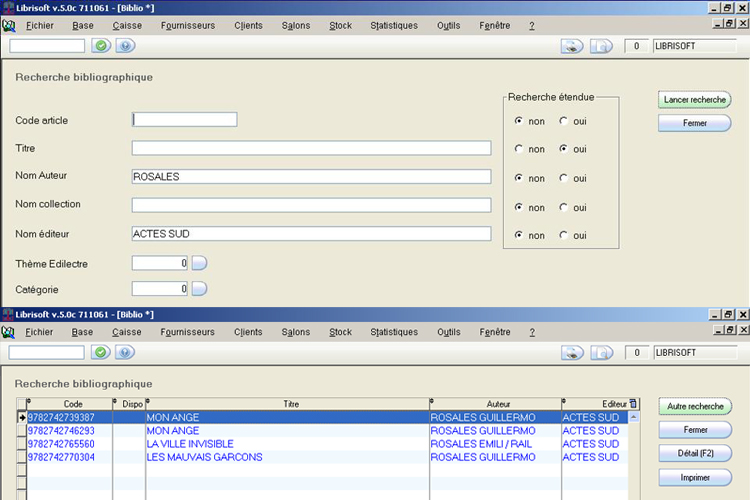Open Statistiques menu in the upper window
This screenshot has width=750, height=500.
393,25
